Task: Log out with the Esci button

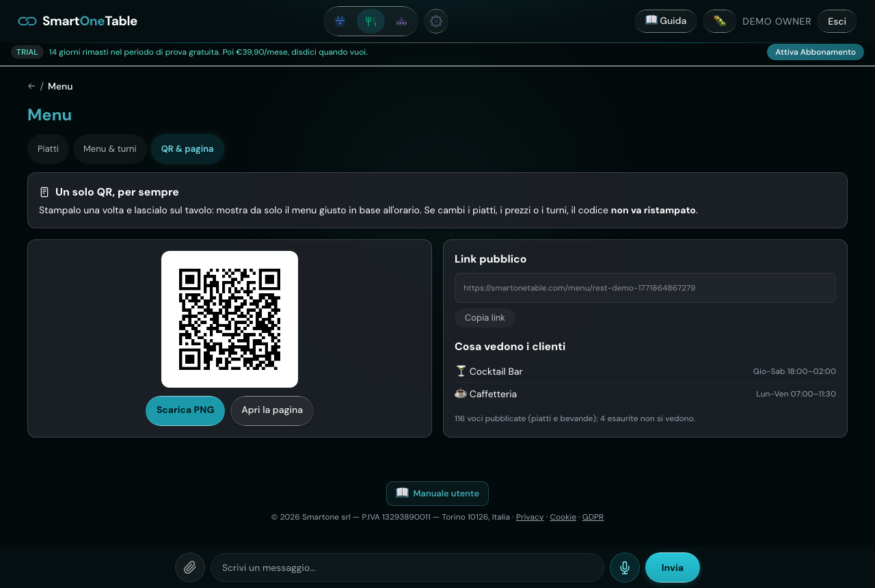Action: click(837, 21)
